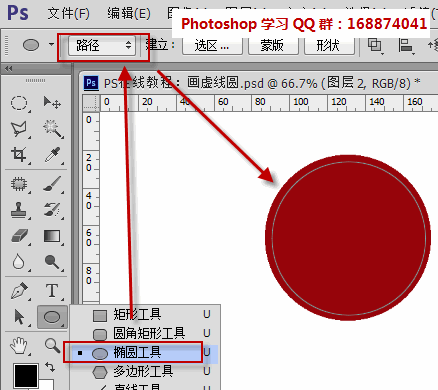Activate the Crop tool

pos(19,155)
